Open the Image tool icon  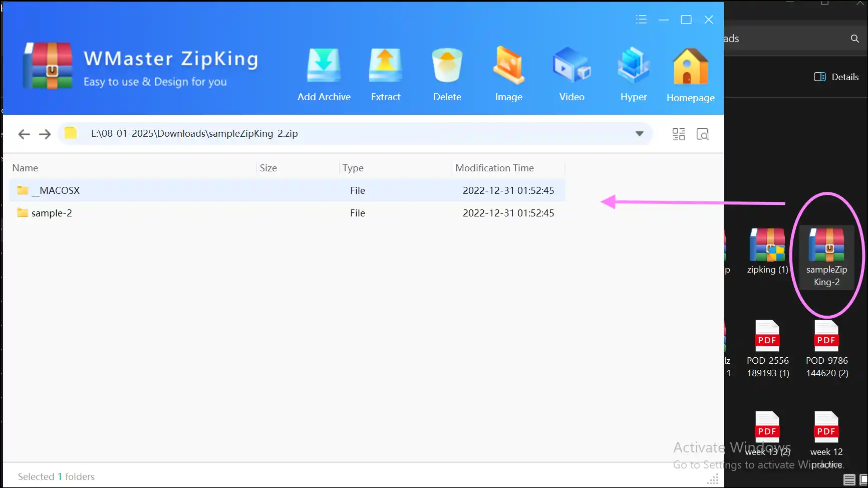(508, 65)
